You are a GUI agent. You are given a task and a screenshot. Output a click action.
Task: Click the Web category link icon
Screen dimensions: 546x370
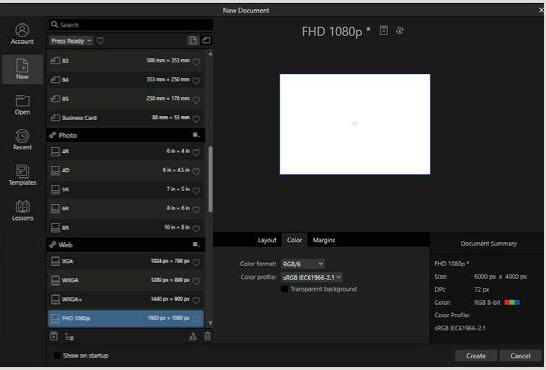coord(53,245)
